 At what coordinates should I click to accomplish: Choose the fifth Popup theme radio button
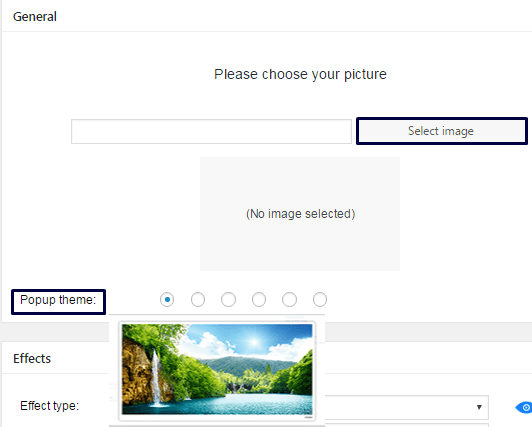click(289, 299)
